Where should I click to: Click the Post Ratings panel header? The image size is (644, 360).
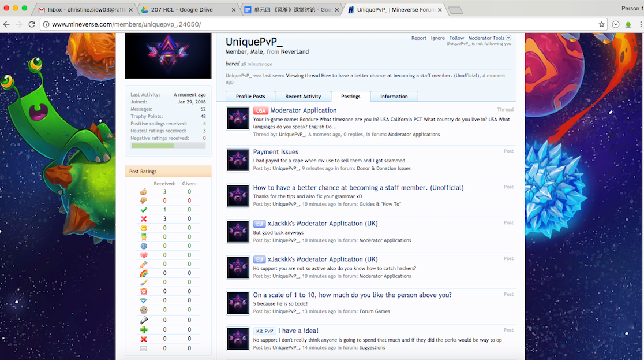click(x=168, y=171)
